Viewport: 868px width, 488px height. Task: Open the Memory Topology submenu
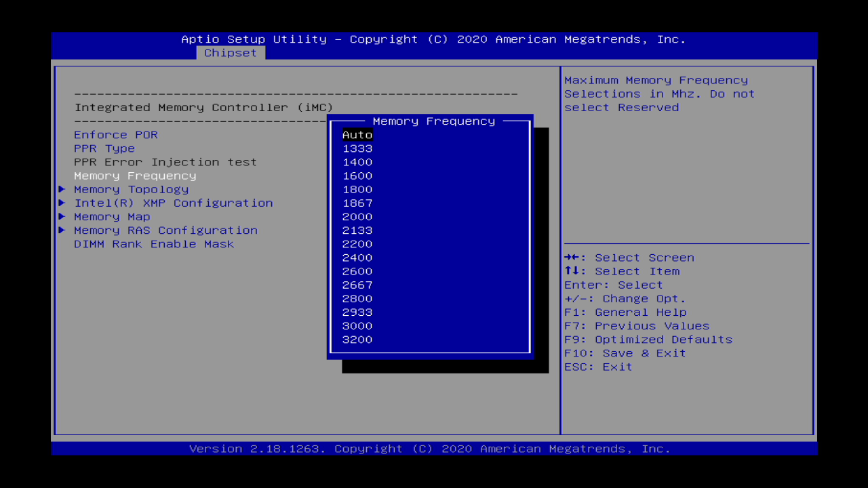point(132,189)
